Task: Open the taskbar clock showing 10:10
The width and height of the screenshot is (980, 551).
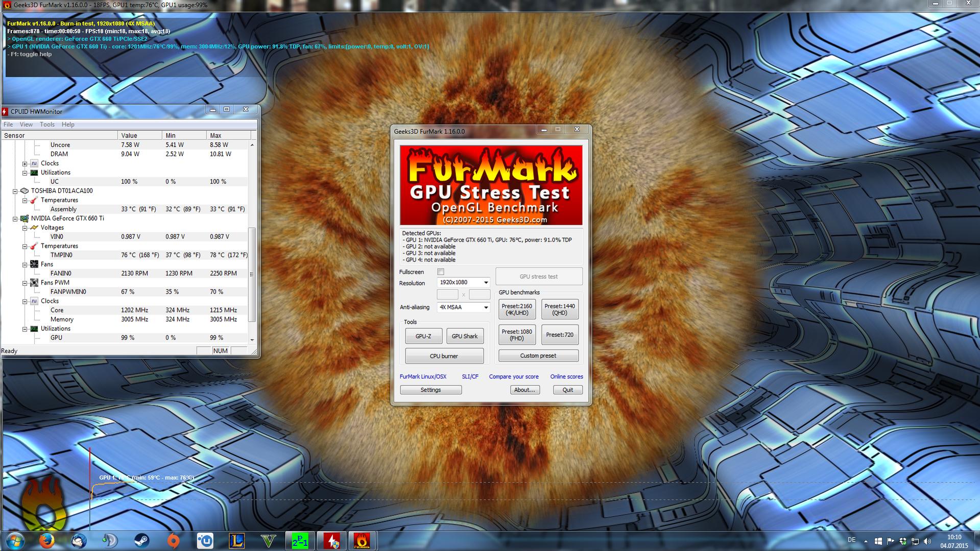Action: [x=954, y=541]
